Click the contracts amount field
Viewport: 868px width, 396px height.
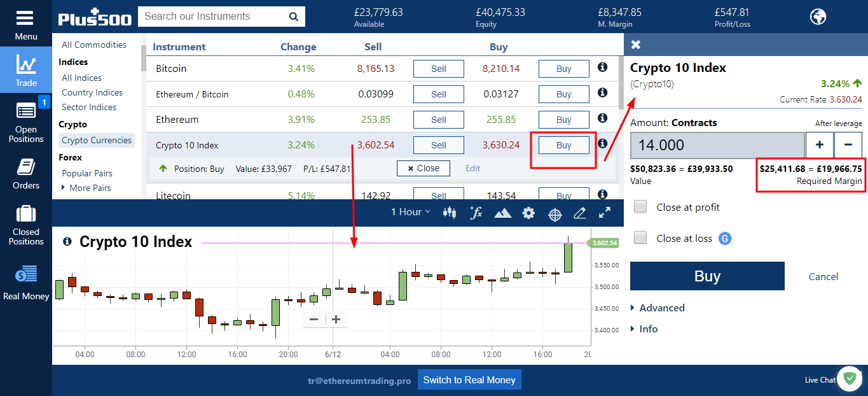click(717, 145)
